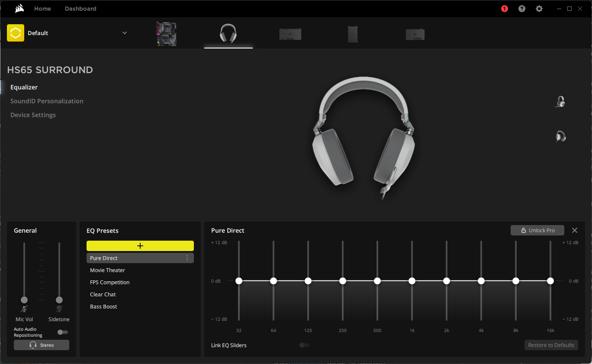Click the yellow Default profile icon
This screenshot has height=364, width=592.
(x=16, y=33)
